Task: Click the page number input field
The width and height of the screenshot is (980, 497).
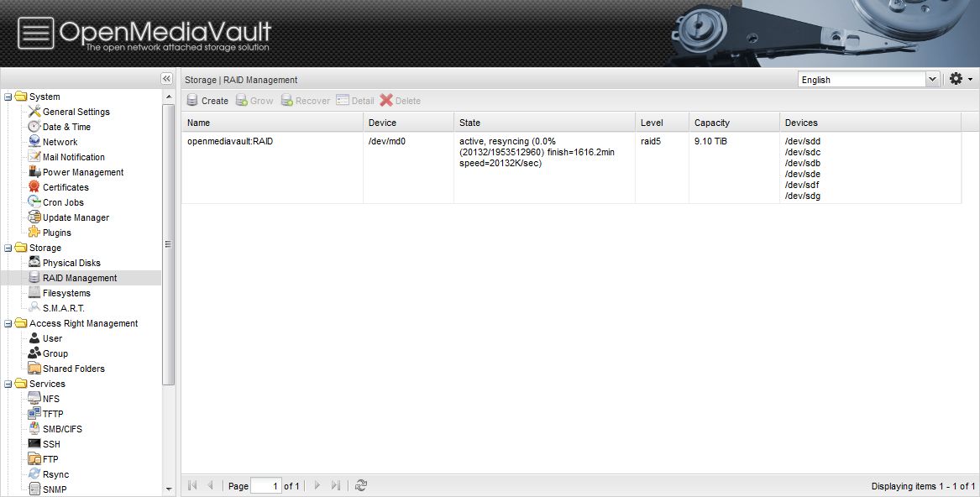Action: [266, 486]
